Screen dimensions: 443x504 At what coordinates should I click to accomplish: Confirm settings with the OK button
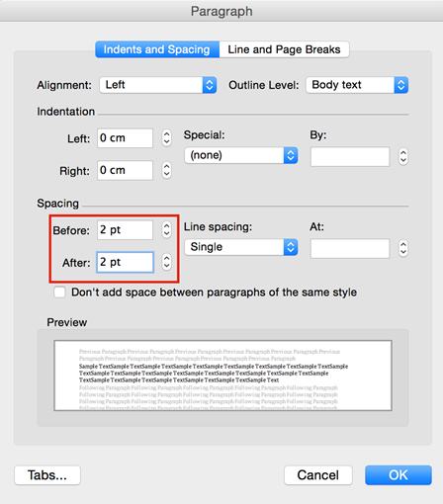pyautogui.click(x=399, y=475)
